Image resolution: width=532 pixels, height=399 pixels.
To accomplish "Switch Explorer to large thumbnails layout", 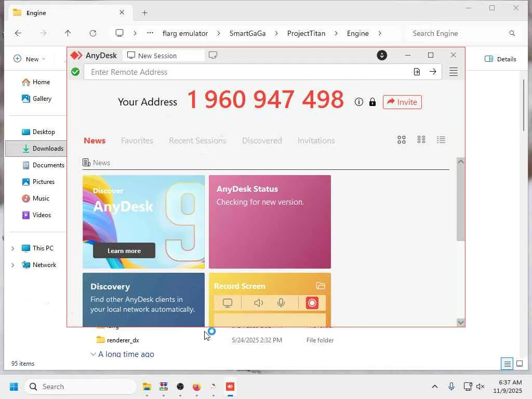I will coord(520,364).
